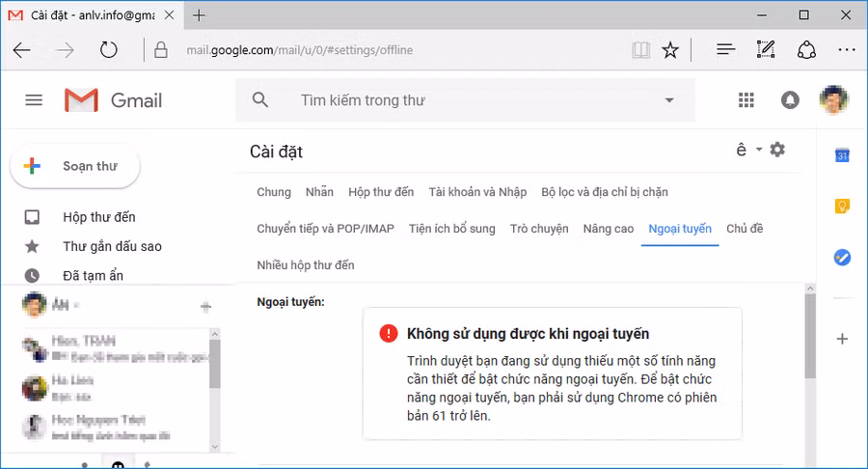Open the Hộp thư đến folder
The width and height of the screenshot is (868, 469).
(98, 217)
